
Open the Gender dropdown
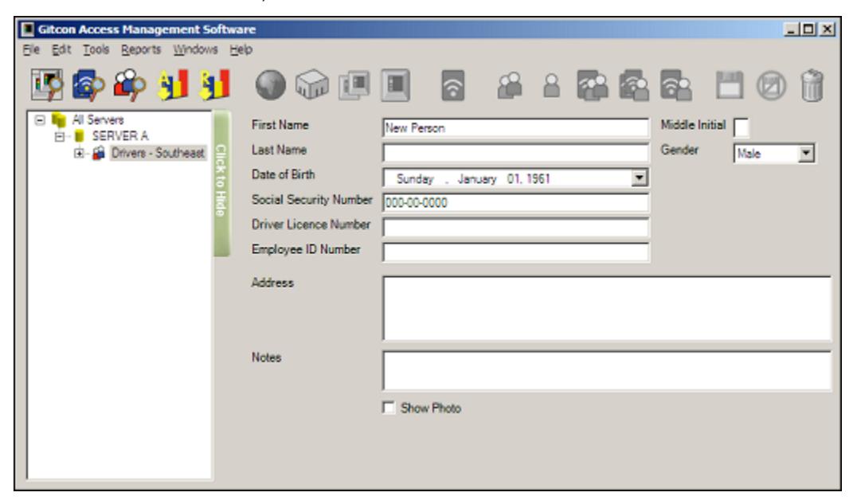(x=805, y=154)
